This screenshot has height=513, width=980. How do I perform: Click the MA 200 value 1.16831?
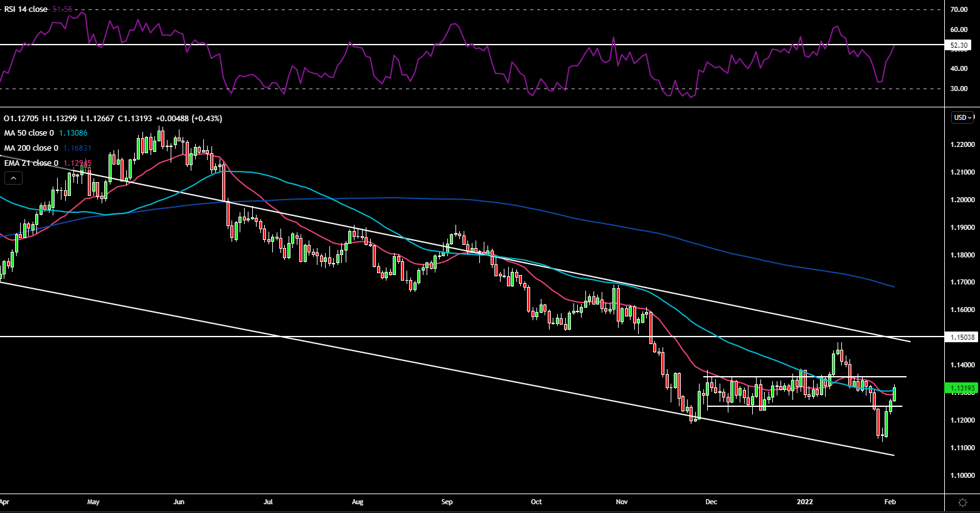click(78, 148)
